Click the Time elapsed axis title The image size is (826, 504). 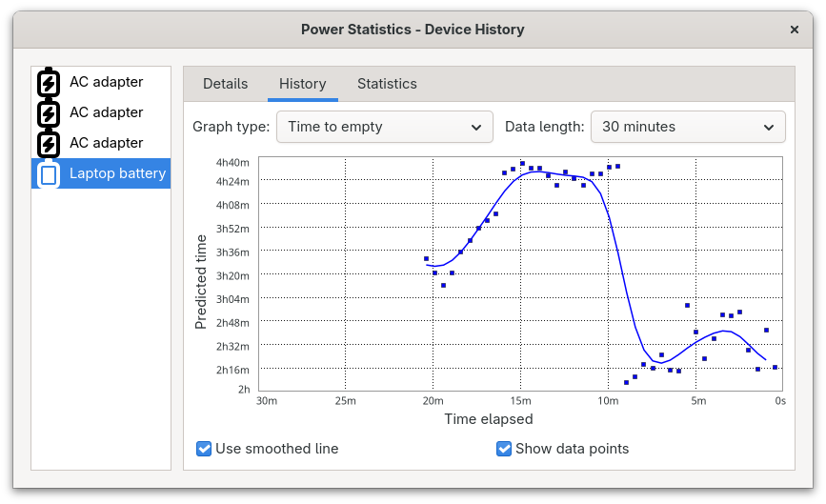coord(489,419)
